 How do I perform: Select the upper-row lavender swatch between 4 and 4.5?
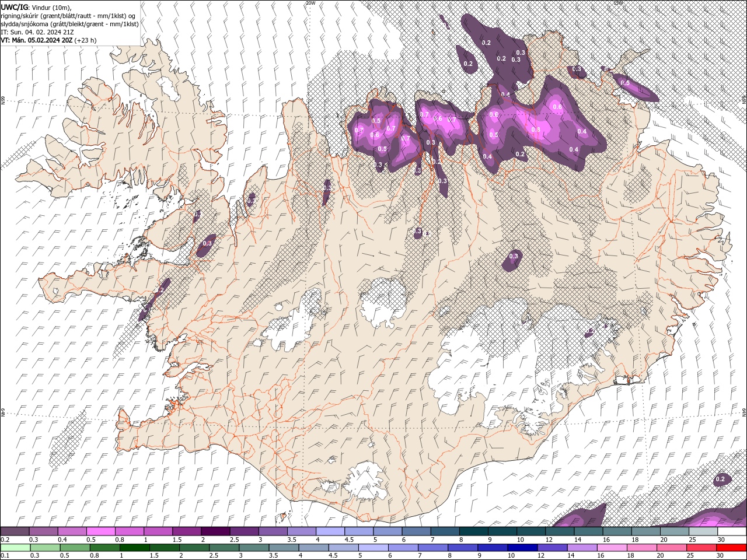click(330, 531)
